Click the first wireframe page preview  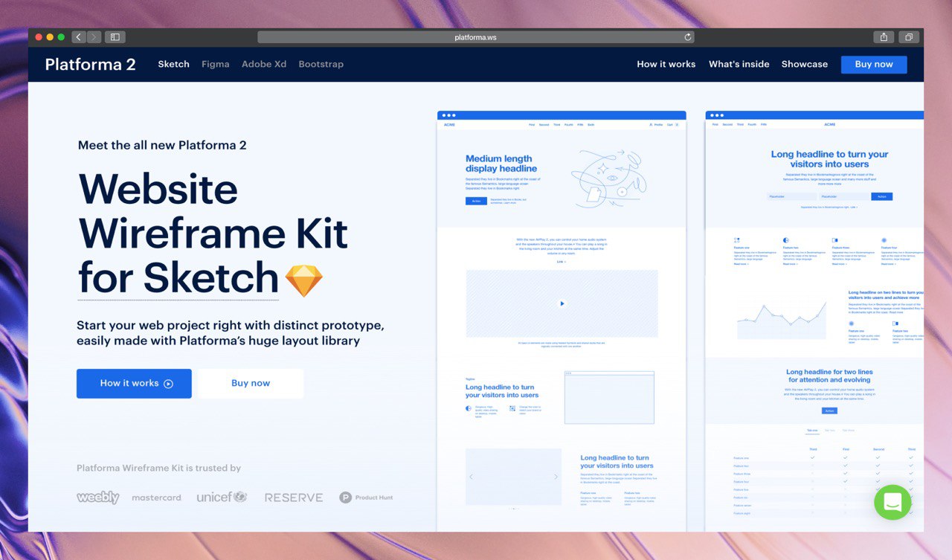click(x=562, y=321)
